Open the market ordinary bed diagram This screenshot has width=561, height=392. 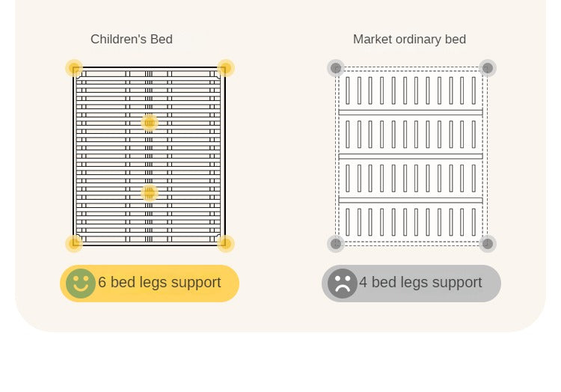tap(411, 157)
